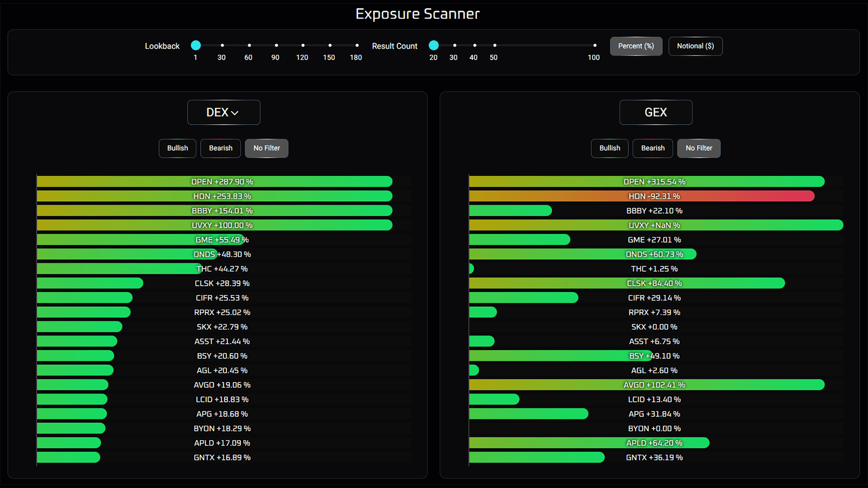Set Result Count slider to 50
Image resolution: width=868 pixels, height=488 pixels.
pos(494,46)
